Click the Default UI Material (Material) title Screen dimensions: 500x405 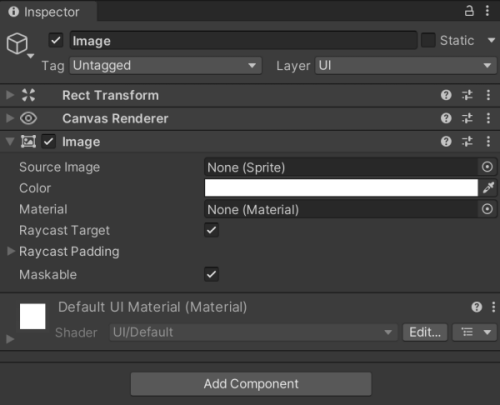coord(152,307)
